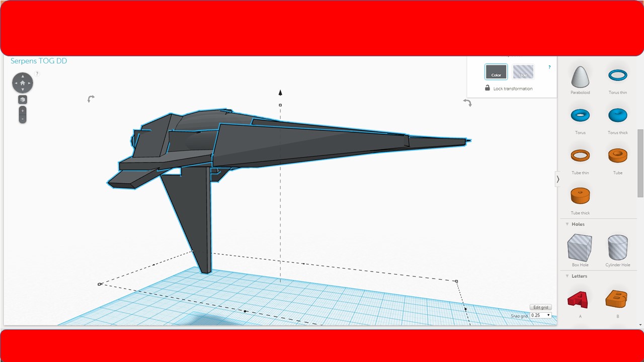The image size is (644, 362).
Task: Pick the Torus thick shape
Action: tap(618, 116)
